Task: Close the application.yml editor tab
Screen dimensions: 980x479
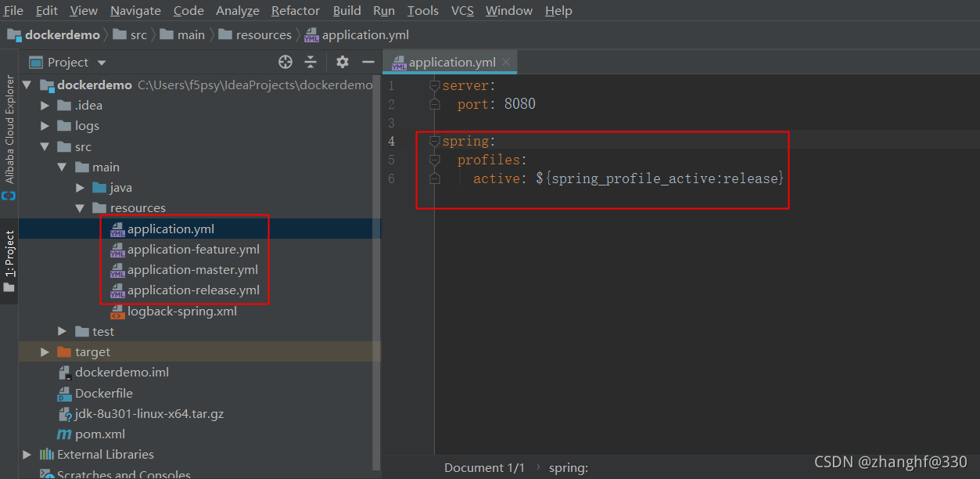Action: coord(507,63)
